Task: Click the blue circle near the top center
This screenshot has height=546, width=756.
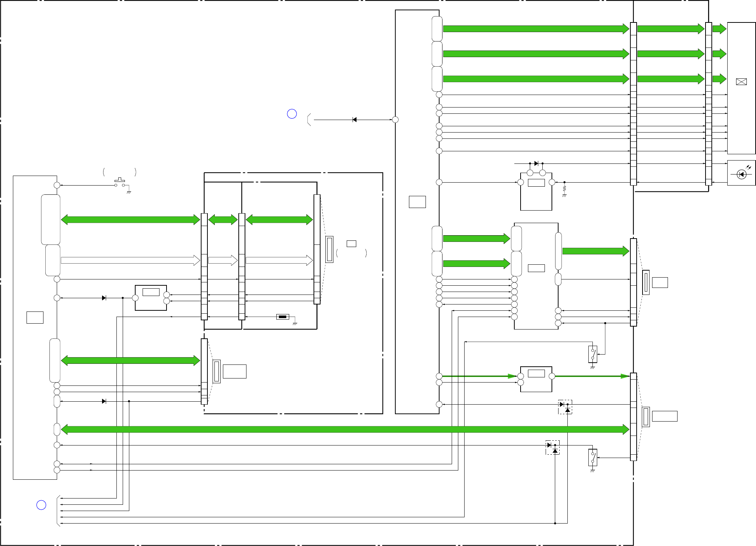Action: coord(292,114)
